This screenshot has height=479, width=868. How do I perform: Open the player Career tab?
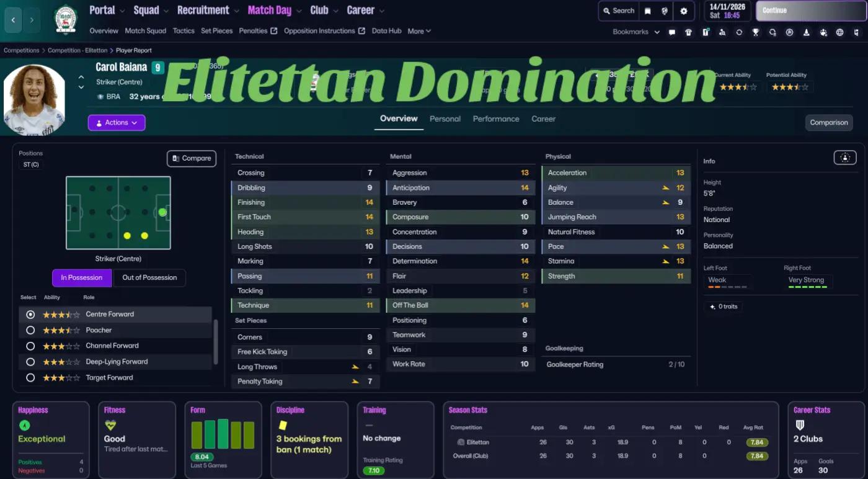coord(543,119)
